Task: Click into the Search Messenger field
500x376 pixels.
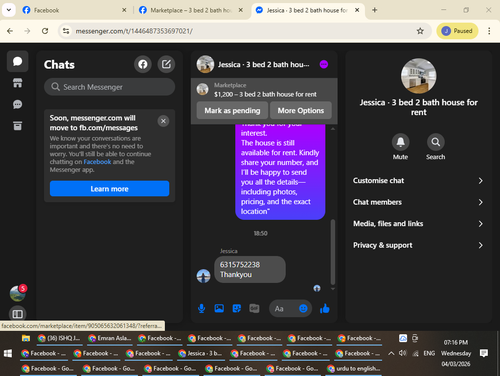Action: tap(109, 87)
